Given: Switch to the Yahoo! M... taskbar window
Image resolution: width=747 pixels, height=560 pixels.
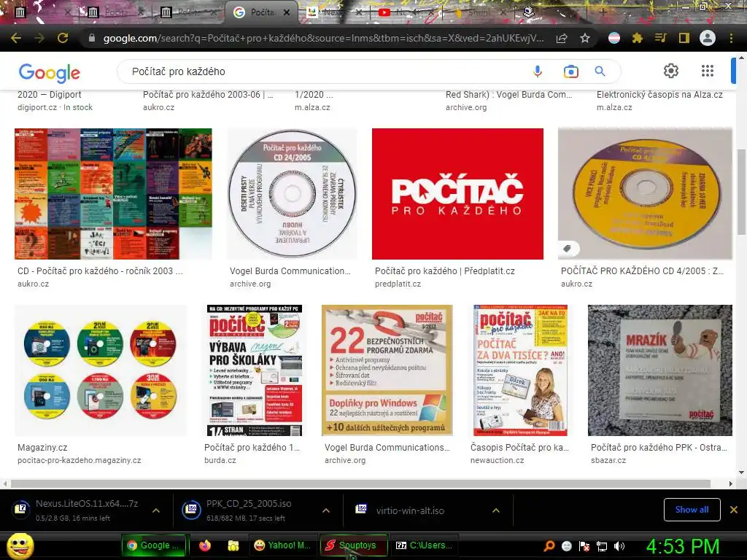Looking at the screenshot, I should pos(282,545).
